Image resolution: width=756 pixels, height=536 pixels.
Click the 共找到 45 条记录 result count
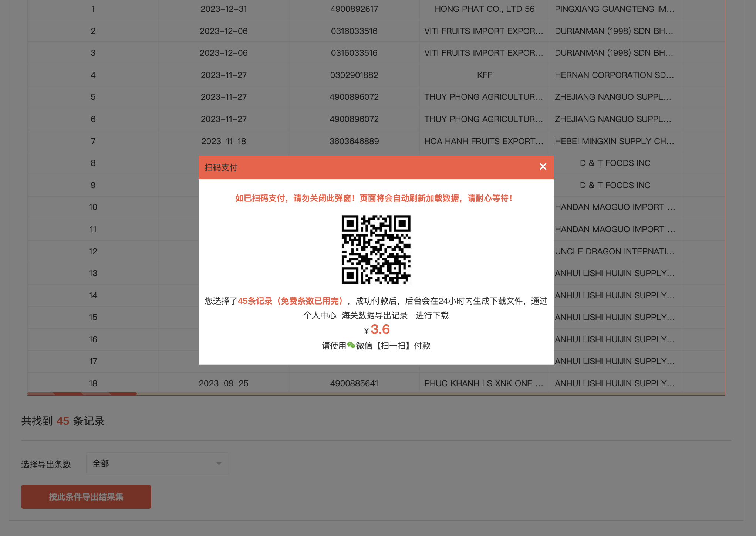coord(63,421)
